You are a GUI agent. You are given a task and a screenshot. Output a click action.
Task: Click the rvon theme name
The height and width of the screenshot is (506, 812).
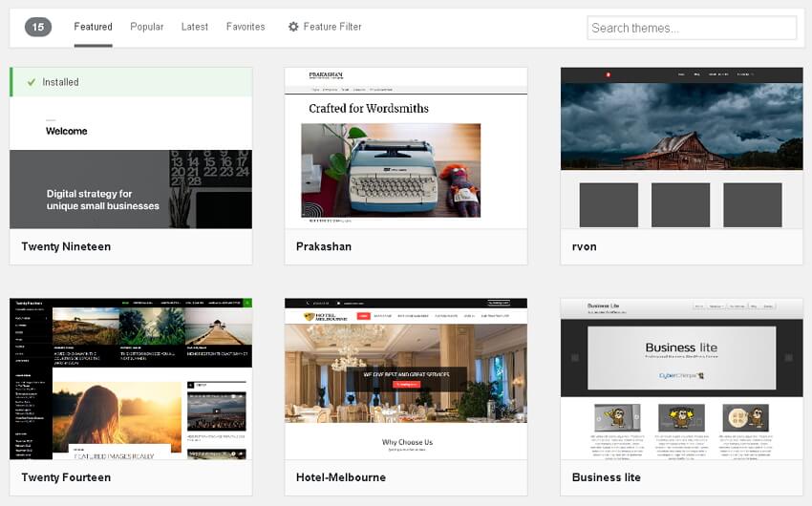click(x=584, y=246)
